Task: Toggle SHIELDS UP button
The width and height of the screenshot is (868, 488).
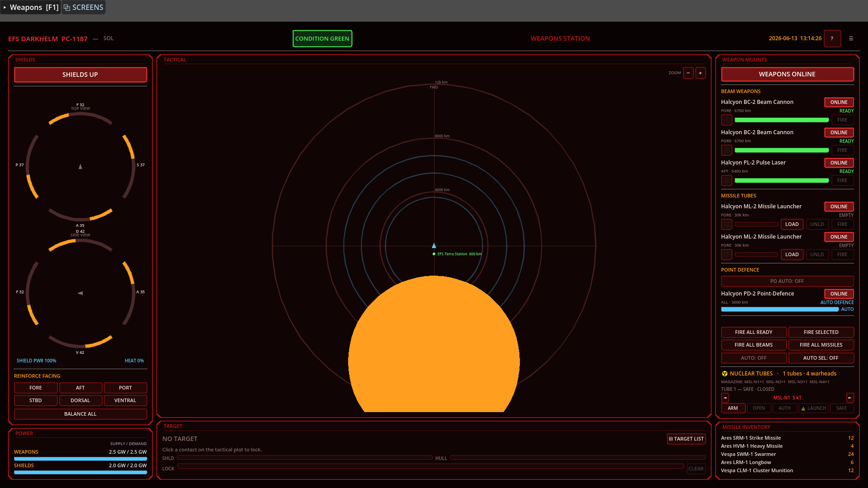Action: coord(80,75)
